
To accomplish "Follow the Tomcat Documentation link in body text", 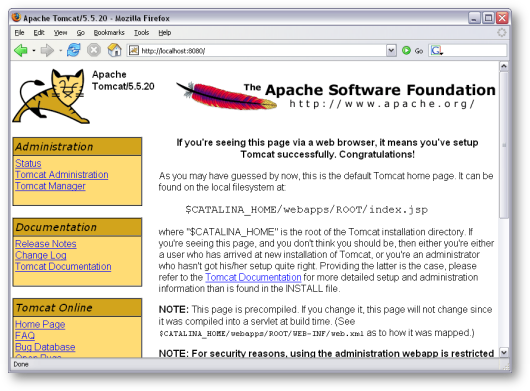I will point(253,277).
